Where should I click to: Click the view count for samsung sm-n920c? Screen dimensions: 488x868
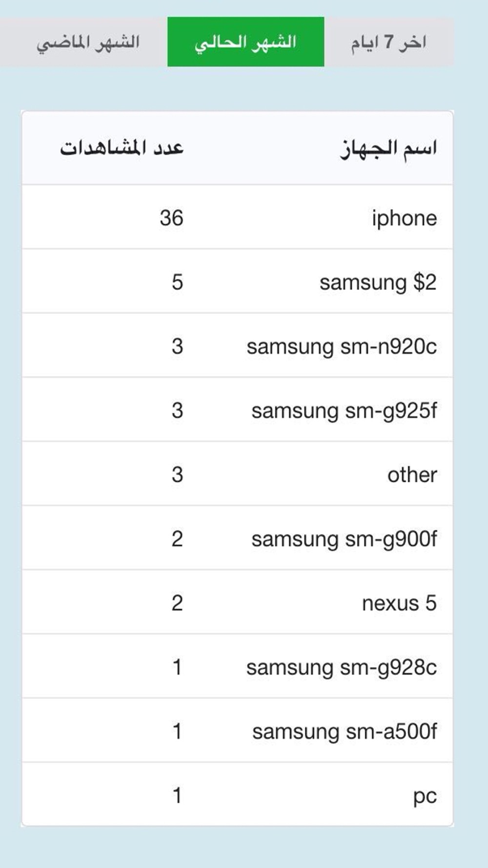177,346
